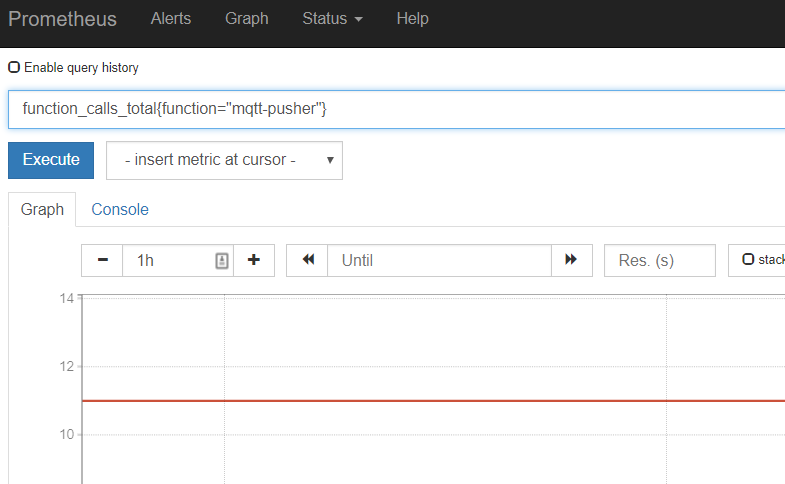Advance the end time with the forward arrows

(571, 260)
